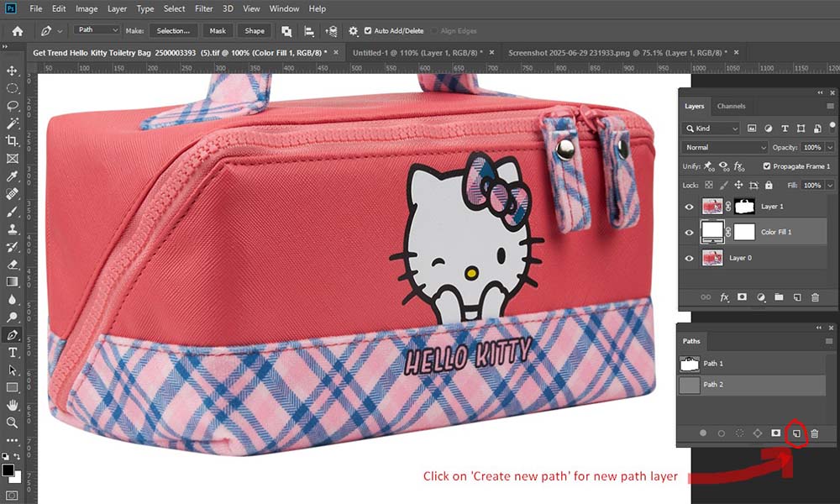
Task: Add layer mask in Layers panel
Action: [742, 297]
